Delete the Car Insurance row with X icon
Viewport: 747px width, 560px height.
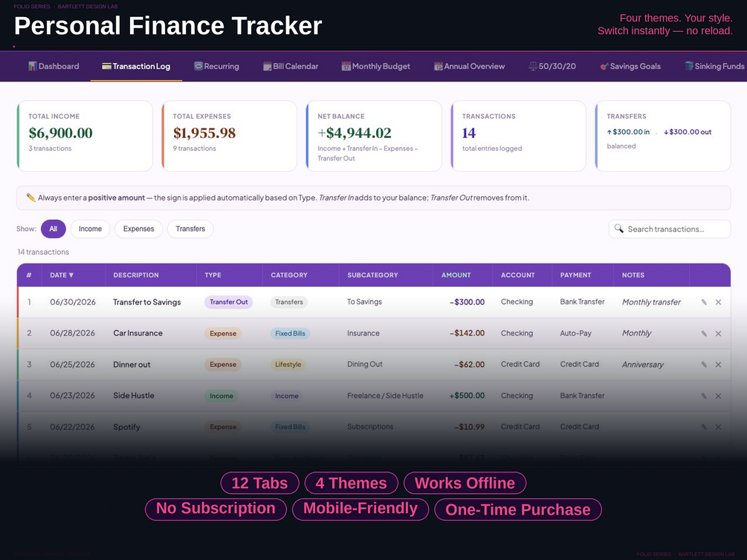718,333
